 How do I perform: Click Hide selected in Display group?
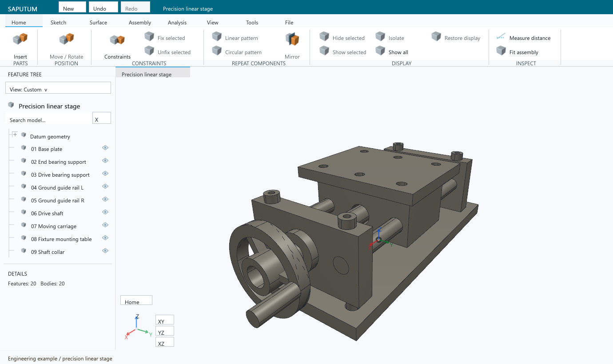coord(342,38)
